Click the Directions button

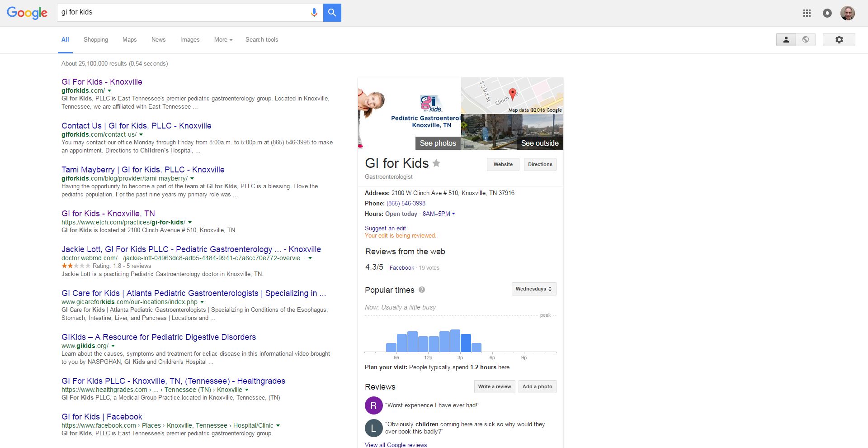(540, 165)
